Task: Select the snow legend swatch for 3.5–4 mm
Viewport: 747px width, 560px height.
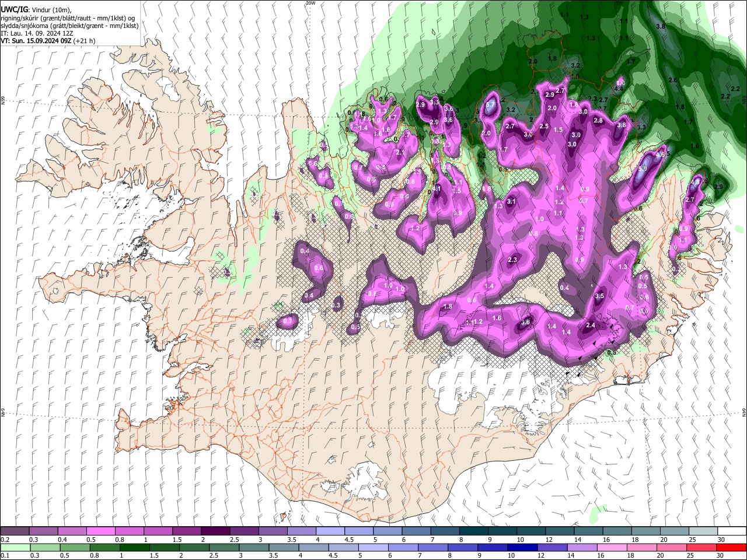Action: click(x=301, y=531)
